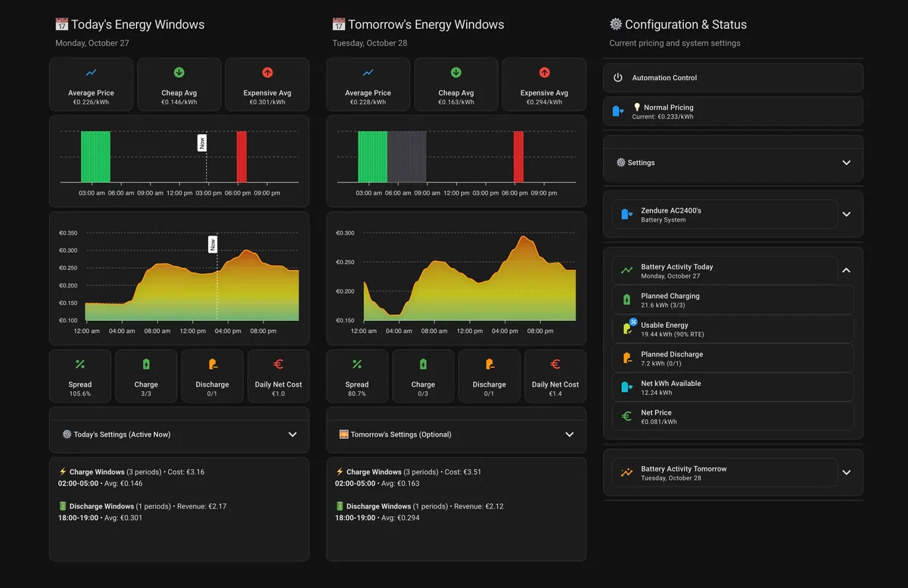Click the Battery Activity Tomorrow chart icon
The height and width of the screenshot is (588, 908).
tap(627, 472)
